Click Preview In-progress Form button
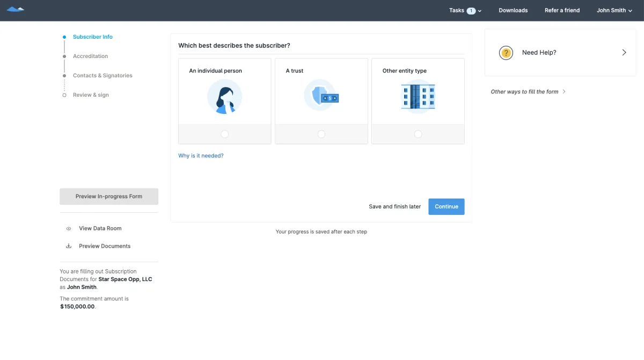The image size is (644, 360). (x=109, y=197)
